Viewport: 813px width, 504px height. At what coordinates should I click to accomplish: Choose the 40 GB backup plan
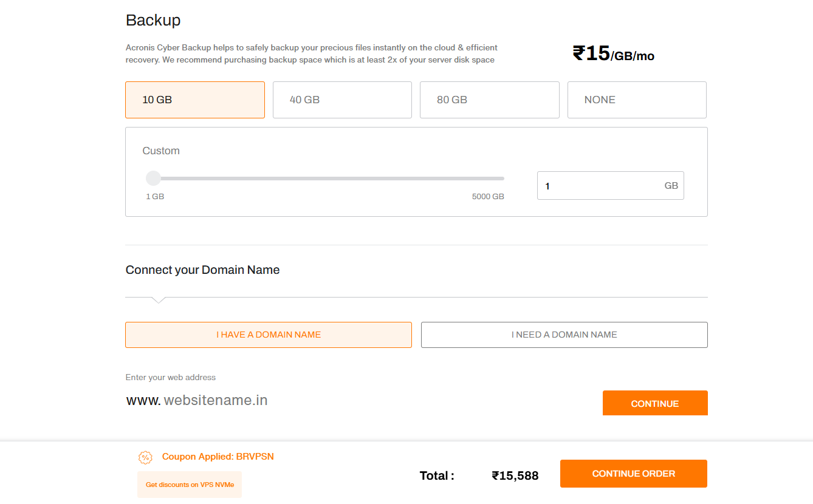(342, 100)
